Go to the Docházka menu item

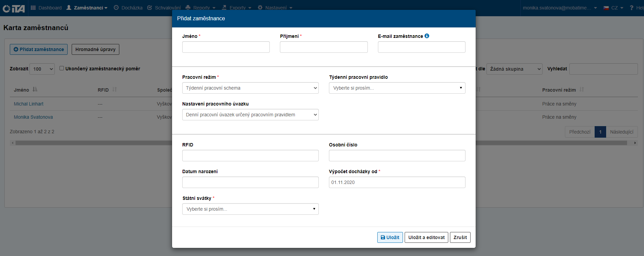coord(128,8)
